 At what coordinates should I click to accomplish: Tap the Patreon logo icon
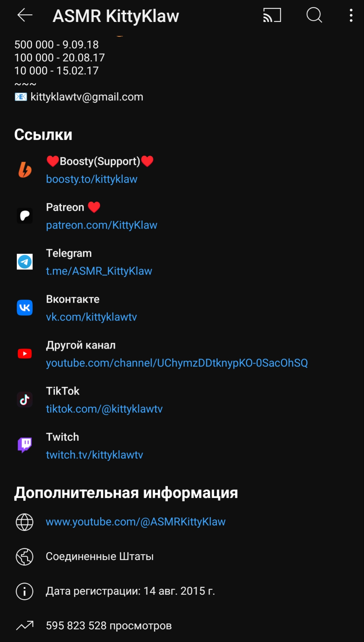pyautogui.click(x=25, y=216)
